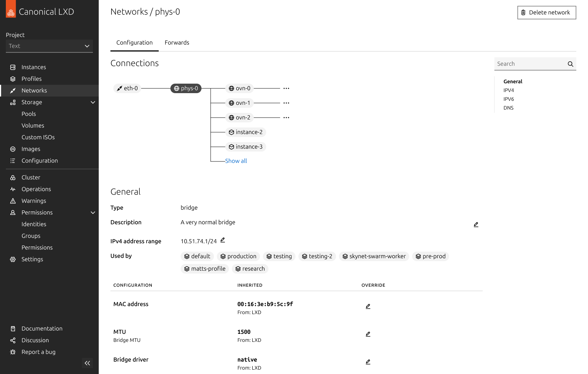Click the Show all connections link

(236, 161)
